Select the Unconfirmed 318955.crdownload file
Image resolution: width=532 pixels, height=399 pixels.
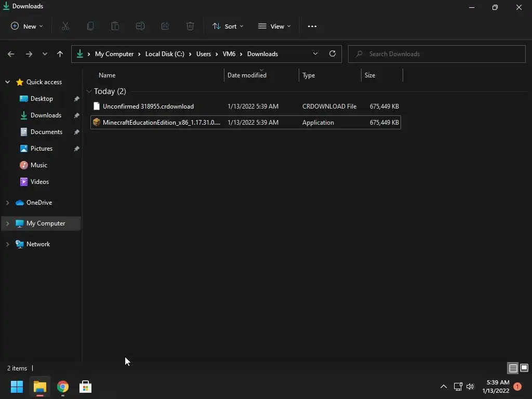(246, 106)
